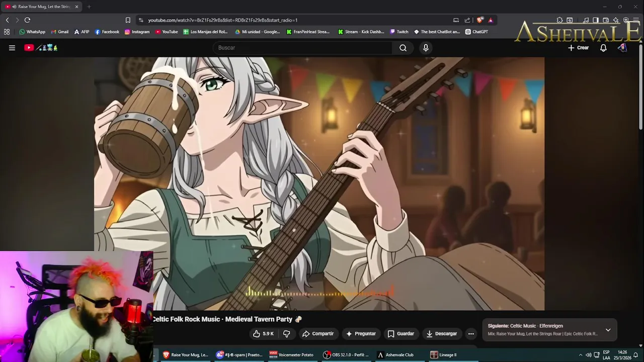Click the Crear button
This screenshot has height=362, width=644.
point(578,48)
